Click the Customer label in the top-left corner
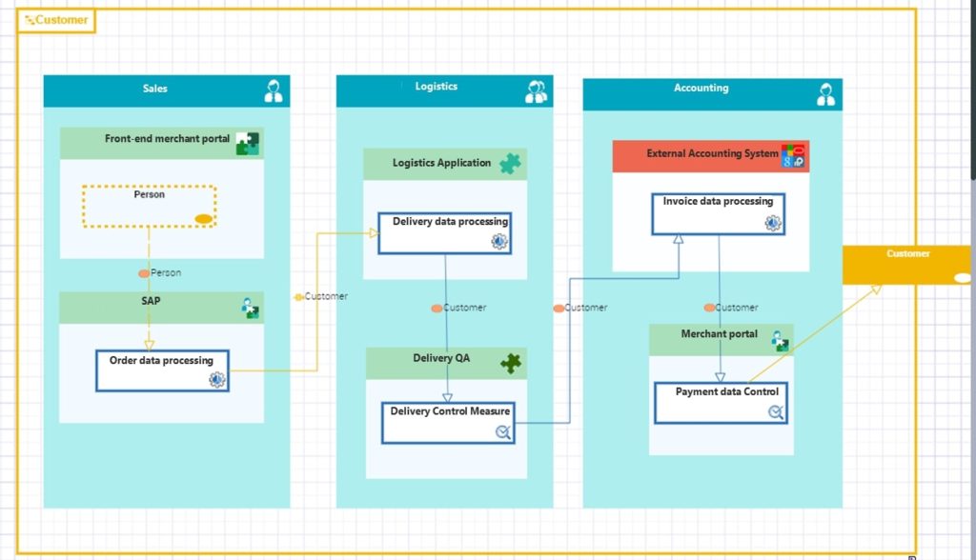This screenshot has width=976, height=560. coord(59,20)
